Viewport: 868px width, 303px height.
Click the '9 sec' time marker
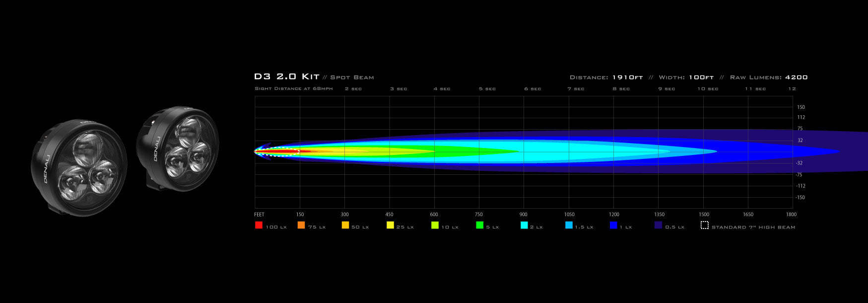[667, 88]
